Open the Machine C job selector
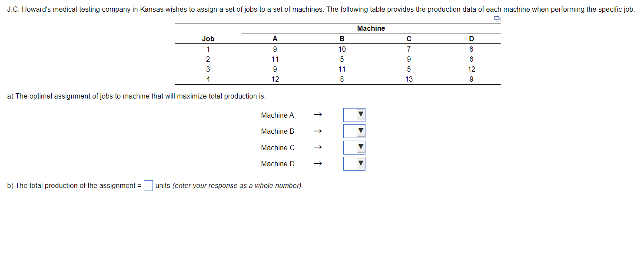Image resolution: width=644 pixels, height=270 pixels. pos(354,147)
